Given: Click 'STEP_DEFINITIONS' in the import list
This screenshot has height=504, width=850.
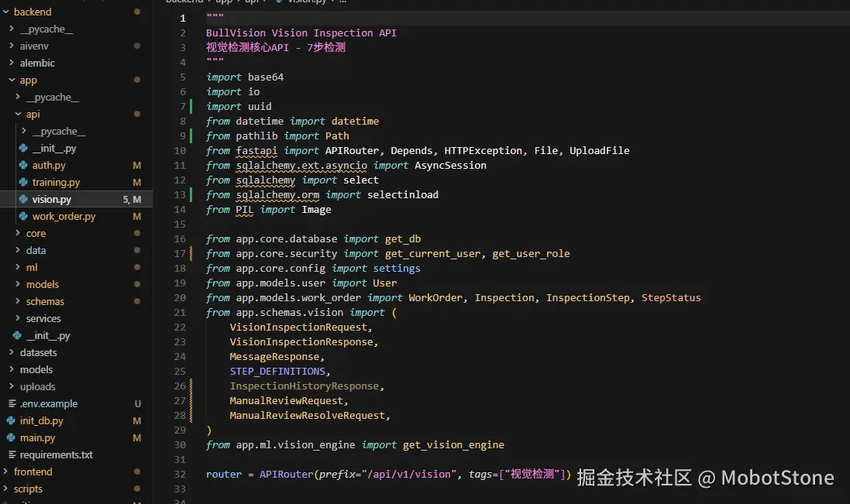Looking at the screenshot, I should click(277, 371).
